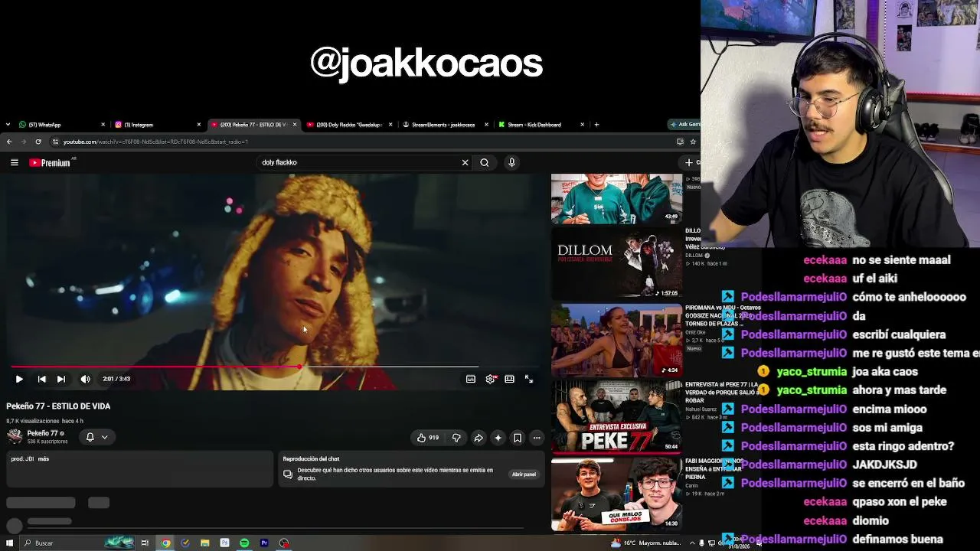The image size is (980, 551).
Task: Switch player to theater mode
Action: pyautogui.click(x=509, y=379)
